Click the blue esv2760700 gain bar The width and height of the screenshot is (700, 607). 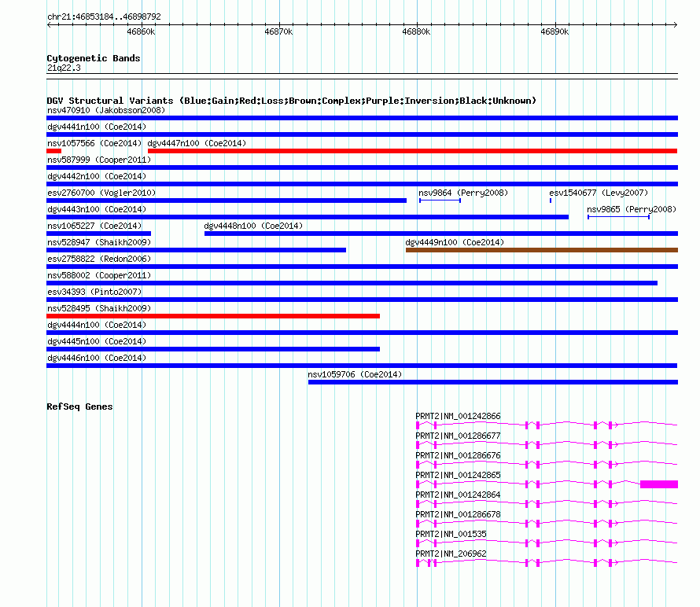coord(227,200)
